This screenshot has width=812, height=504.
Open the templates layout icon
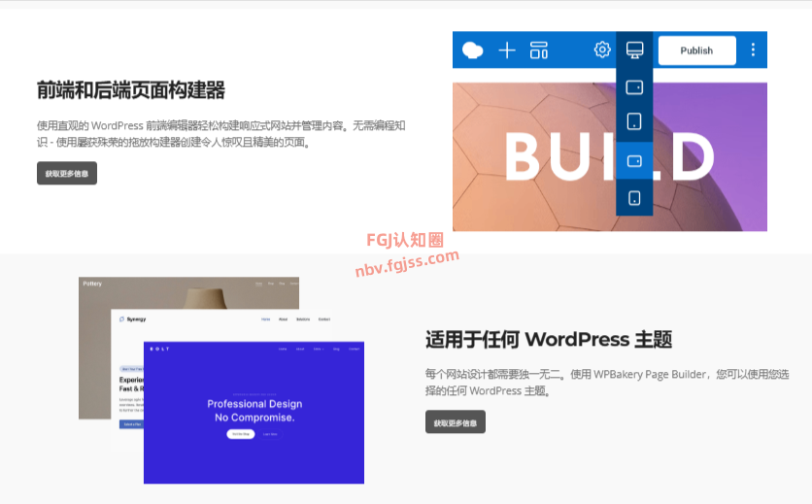[x=538, y=50]
